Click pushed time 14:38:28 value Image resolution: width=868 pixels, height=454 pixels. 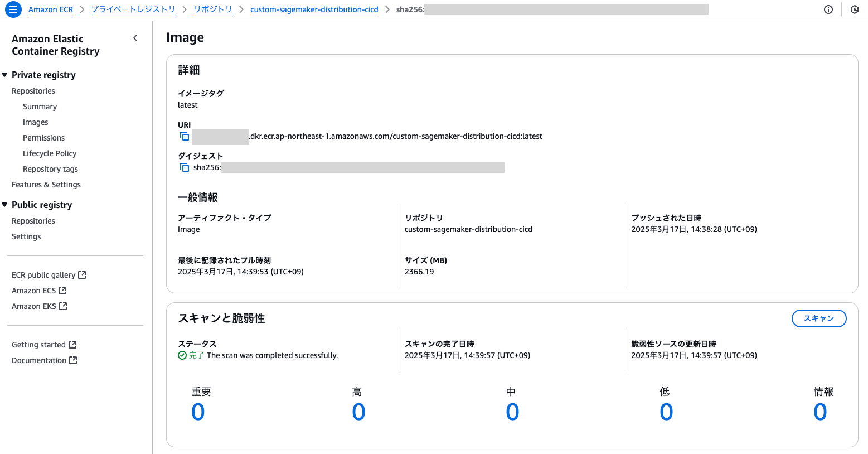point(694,229)
